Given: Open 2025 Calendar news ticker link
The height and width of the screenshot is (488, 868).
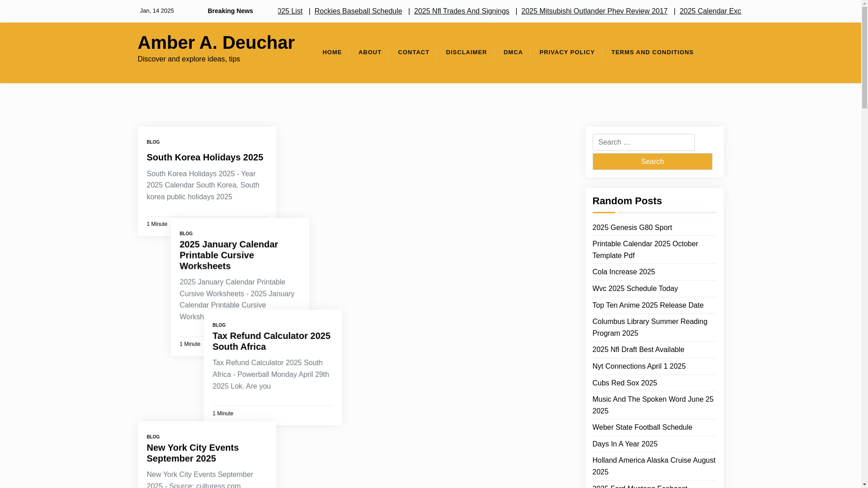Looking at the screenshot, I should point(710,11).
